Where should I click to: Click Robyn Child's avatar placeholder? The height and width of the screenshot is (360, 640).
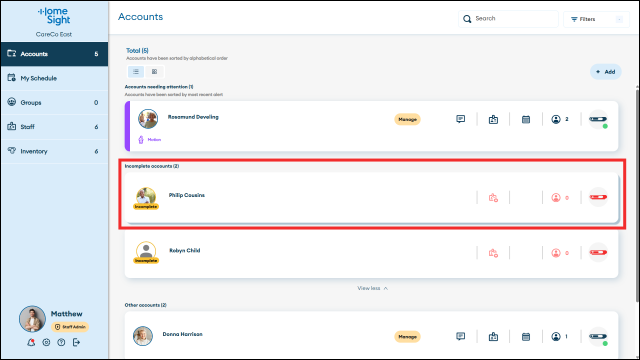(146, 251)
